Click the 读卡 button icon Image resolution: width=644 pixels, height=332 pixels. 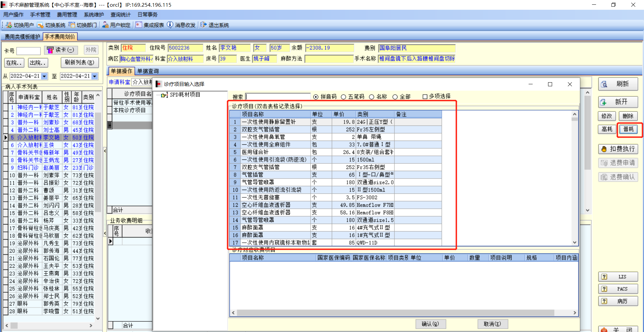click(50, 50)
